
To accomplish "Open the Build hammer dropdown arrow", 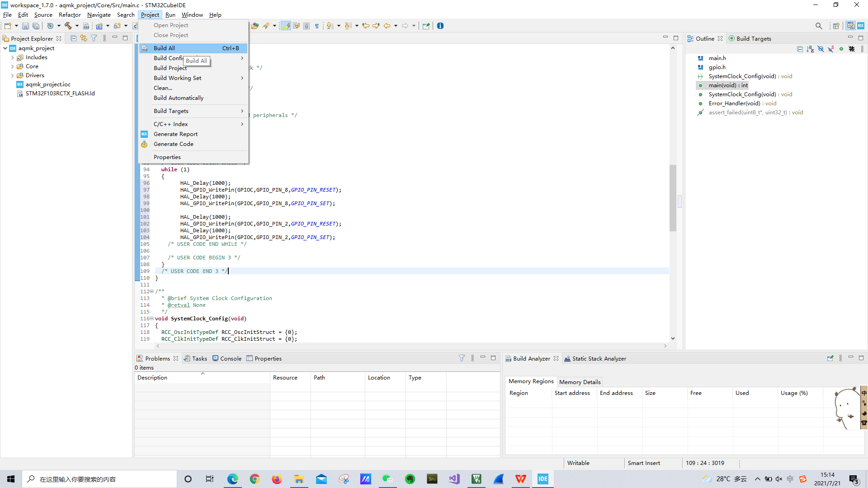I will pos(77,26).
